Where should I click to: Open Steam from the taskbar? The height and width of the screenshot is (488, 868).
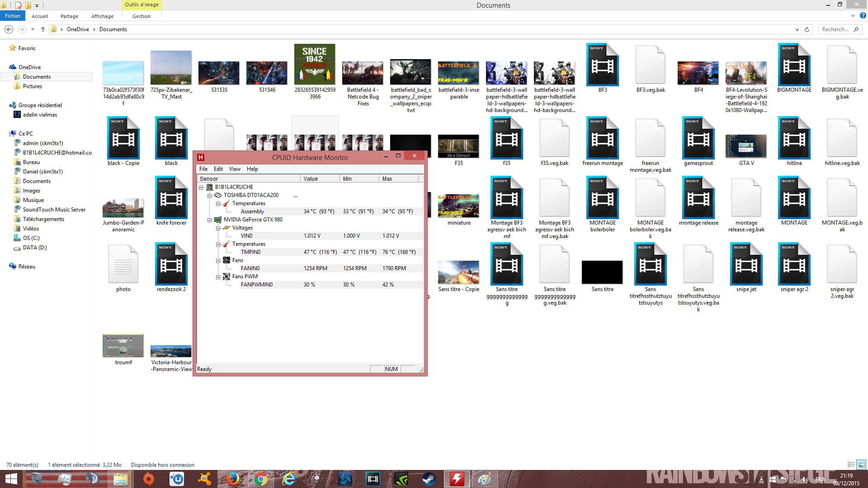point(429,479)
